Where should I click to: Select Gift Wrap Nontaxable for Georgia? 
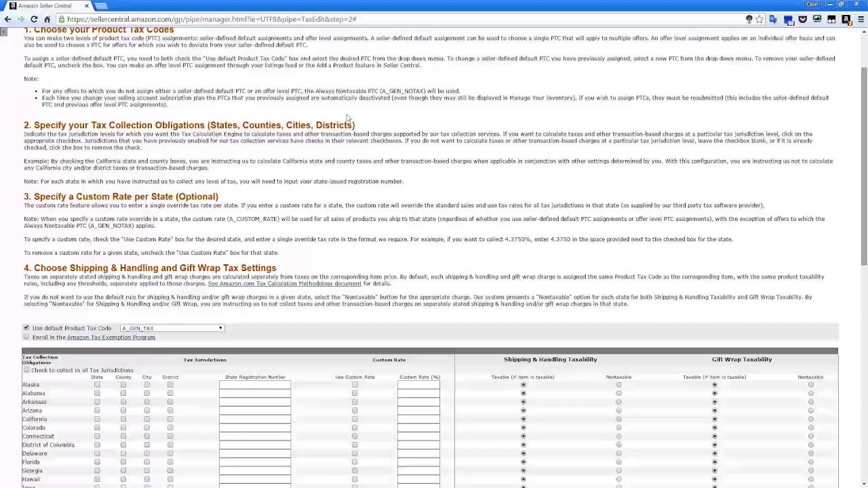click(810, 470)
